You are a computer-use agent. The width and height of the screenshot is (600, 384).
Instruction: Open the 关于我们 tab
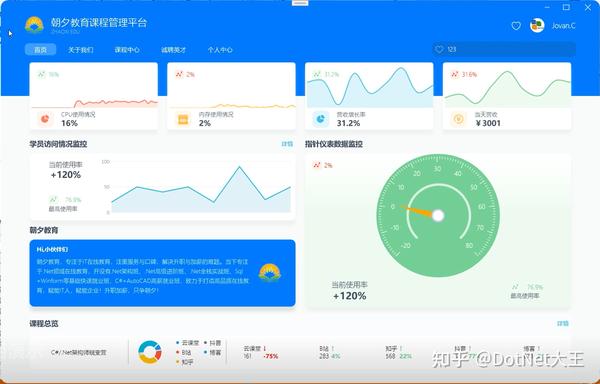[80, 50]
